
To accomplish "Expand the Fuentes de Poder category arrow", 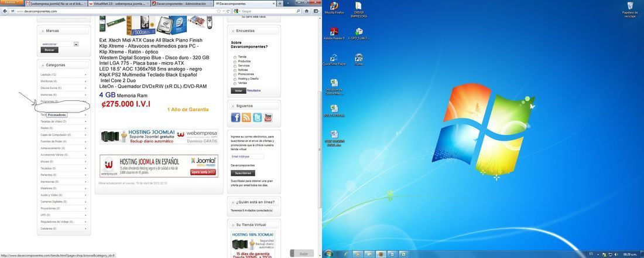I will click(85, 141).
